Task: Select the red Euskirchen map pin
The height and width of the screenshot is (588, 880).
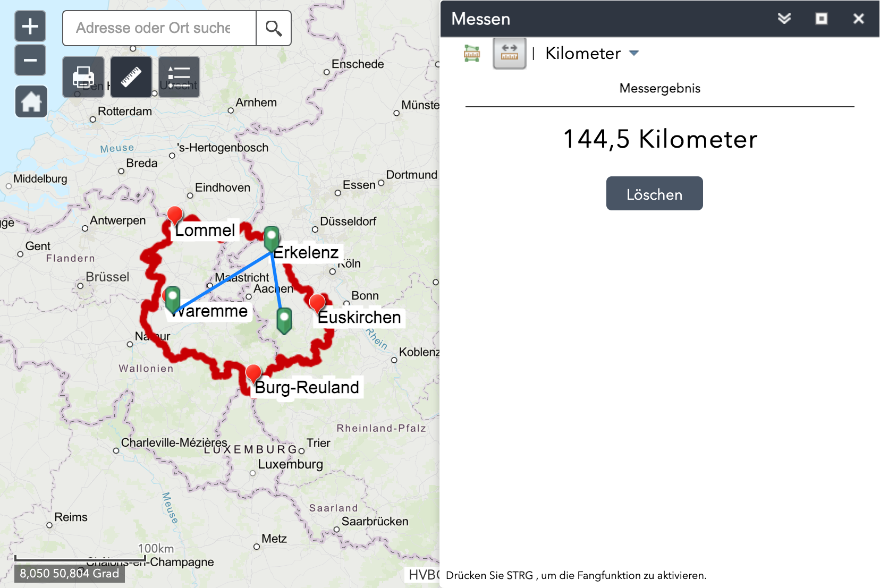Action: click(x=317, y=302)
